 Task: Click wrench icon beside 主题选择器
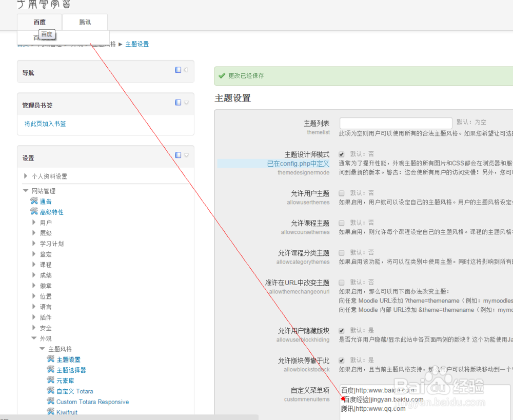[51, 369]
